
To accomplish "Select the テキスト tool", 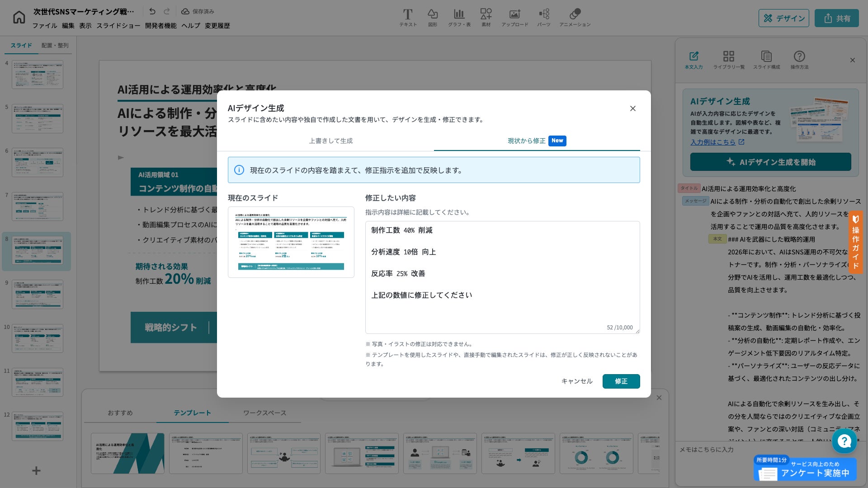I will (408, 18).
